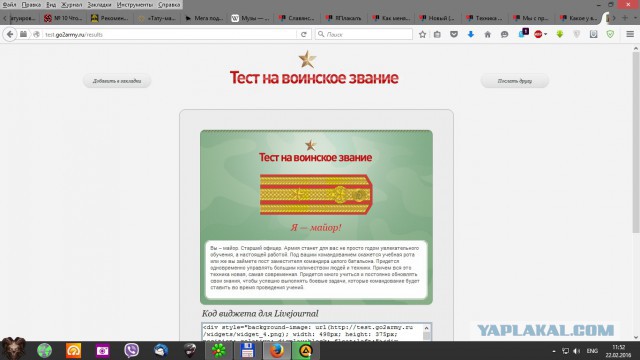This screenshot has width=640, height=360.
Task: Click the green shield extension icon
Action: point(610,35)
